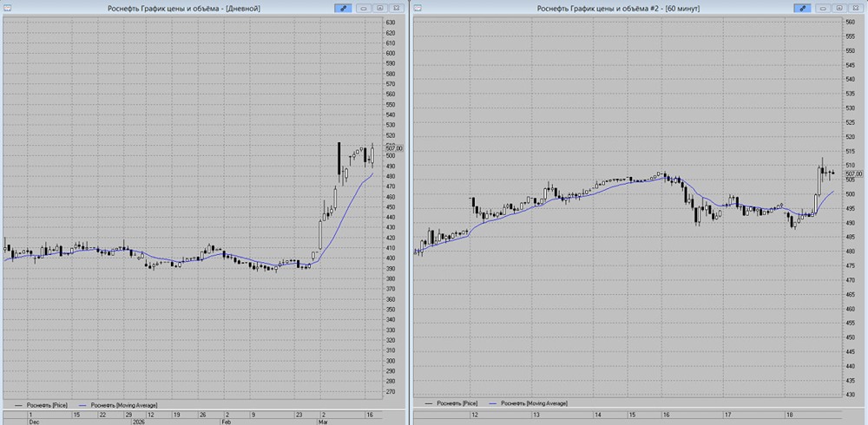Close the Дневной chart window

coord(396,9)
